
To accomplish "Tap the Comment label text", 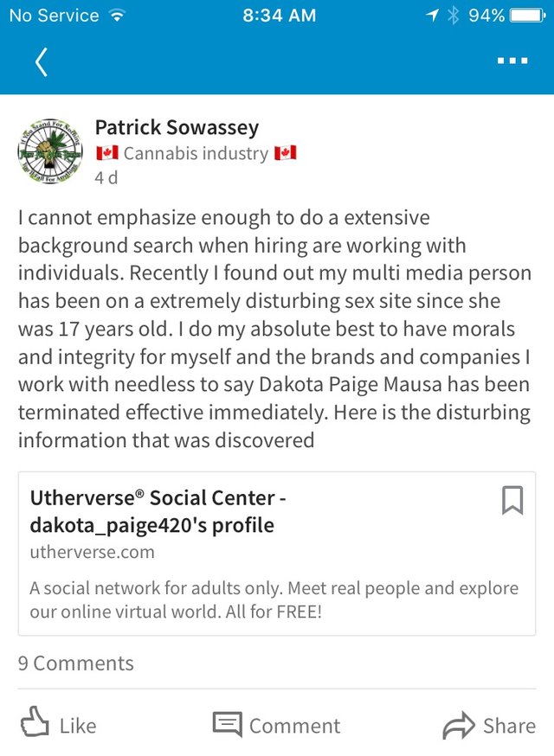I will 294,726.
